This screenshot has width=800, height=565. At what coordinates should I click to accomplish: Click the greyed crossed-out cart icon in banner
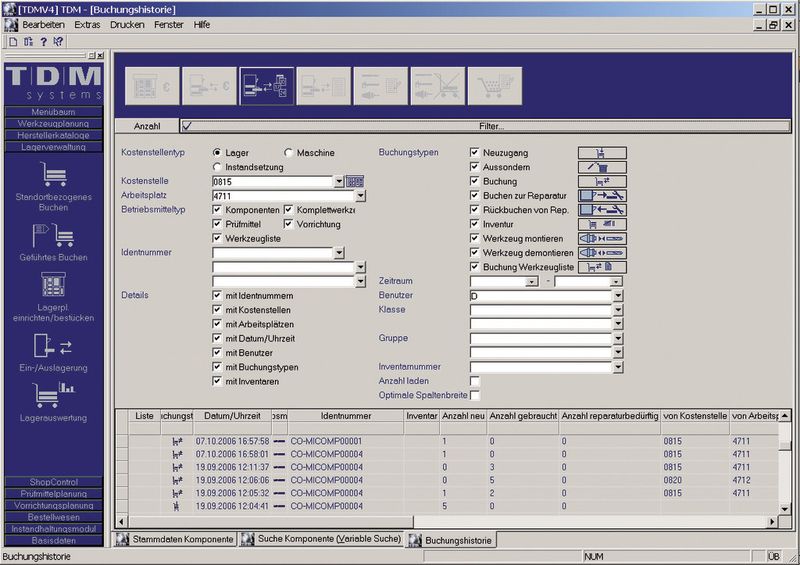click(438, 86)
